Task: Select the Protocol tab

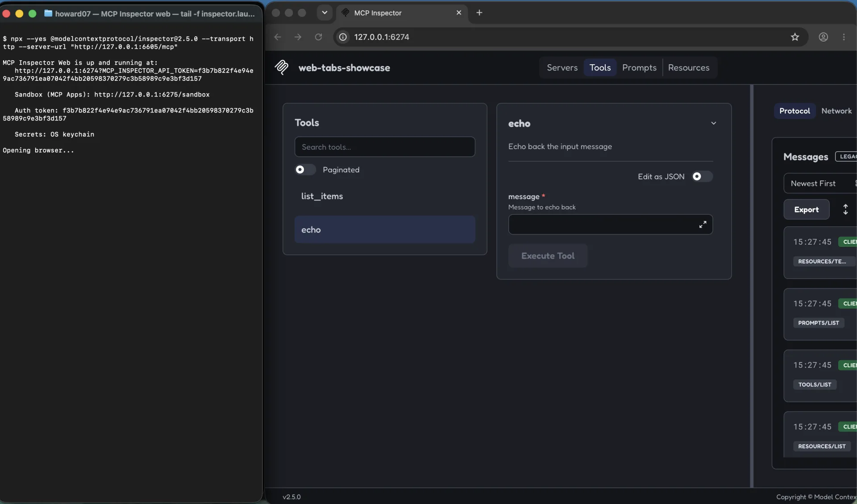Action: point(795,111)
